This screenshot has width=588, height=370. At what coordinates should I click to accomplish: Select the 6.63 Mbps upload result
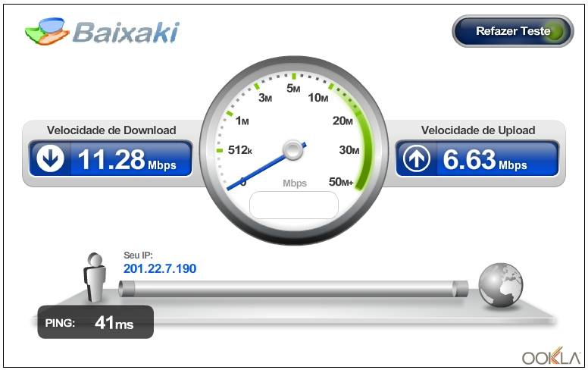(x=485, y=160)
